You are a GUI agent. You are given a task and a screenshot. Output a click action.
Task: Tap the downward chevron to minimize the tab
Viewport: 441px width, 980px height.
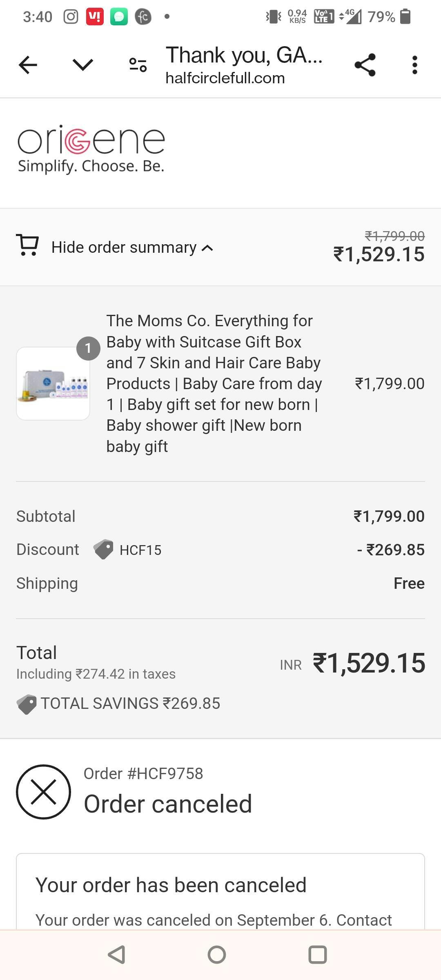(x=83, y=65)
